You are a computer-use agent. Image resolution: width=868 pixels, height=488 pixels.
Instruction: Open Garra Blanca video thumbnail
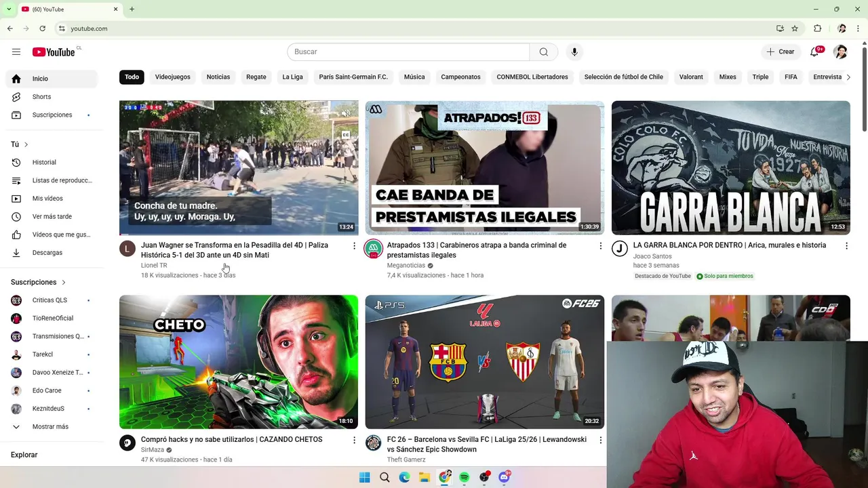(730, 167)
